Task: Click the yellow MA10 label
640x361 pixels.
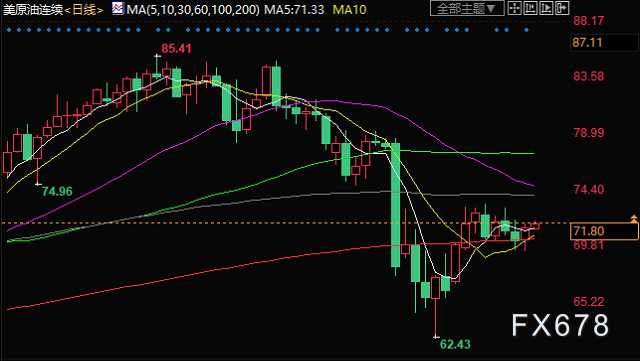Action: [x=349, y=9]
